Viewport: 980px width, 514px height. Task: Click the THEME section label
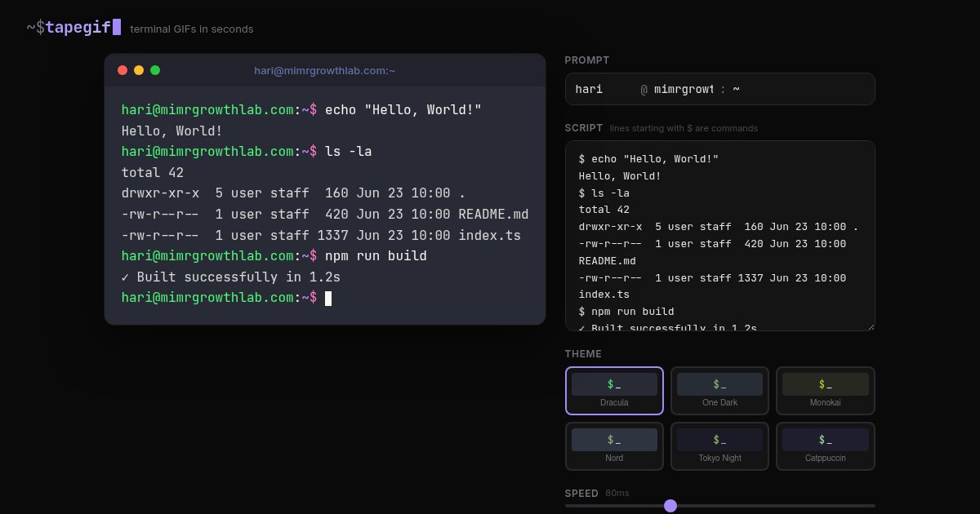[x=583, y=354]
